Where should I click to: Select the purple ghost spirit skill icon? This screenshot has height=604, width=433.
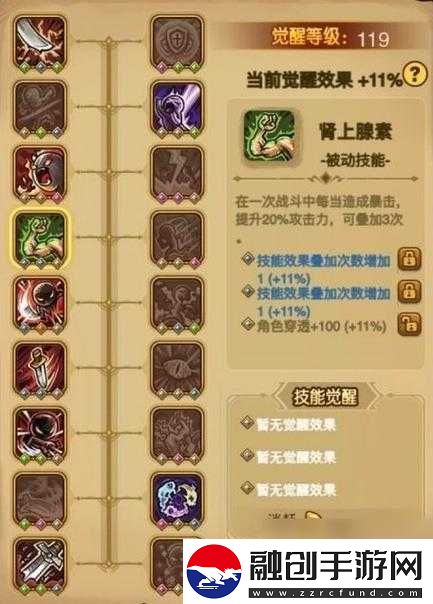click(177, 500)
